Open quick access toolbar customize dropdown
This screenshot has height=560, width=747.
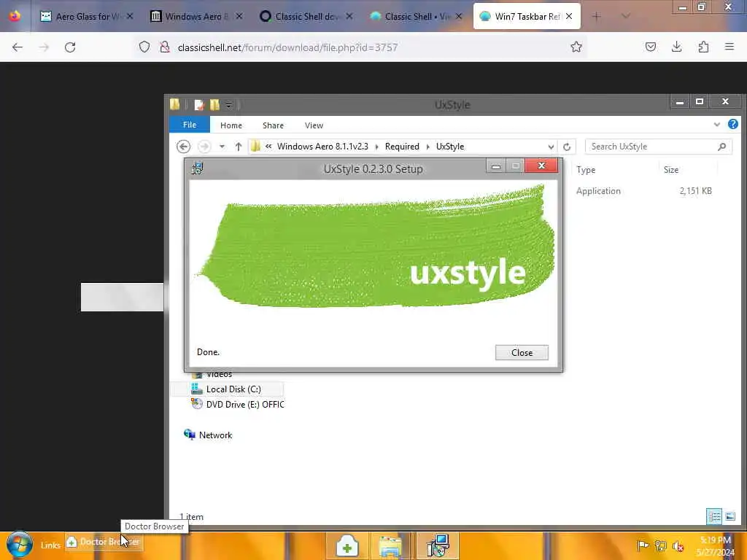[x=228, y=105]
